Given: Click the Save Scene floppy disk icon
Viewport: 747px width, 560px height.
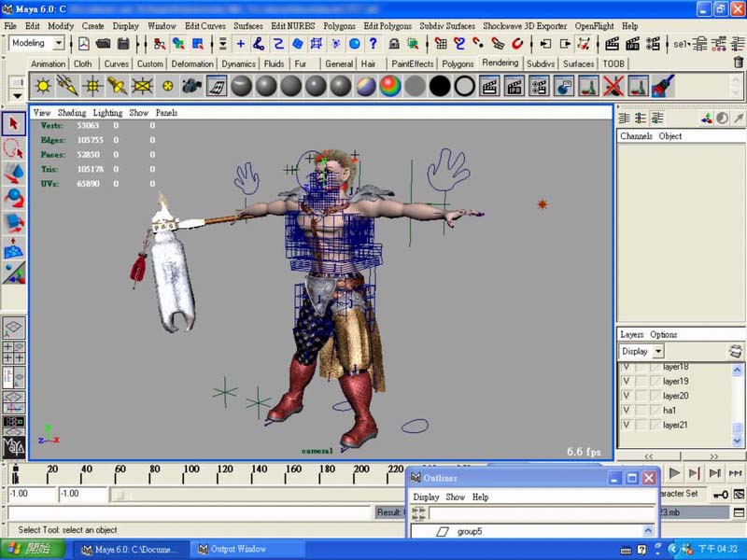Looking at the screenshot, I should [x=123, y=44].
